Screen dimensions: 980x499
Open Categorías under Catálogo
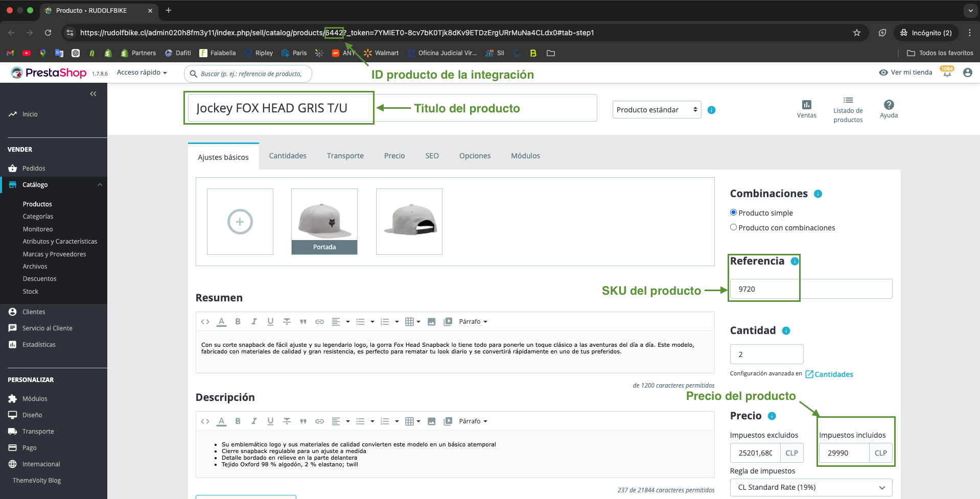38,217
